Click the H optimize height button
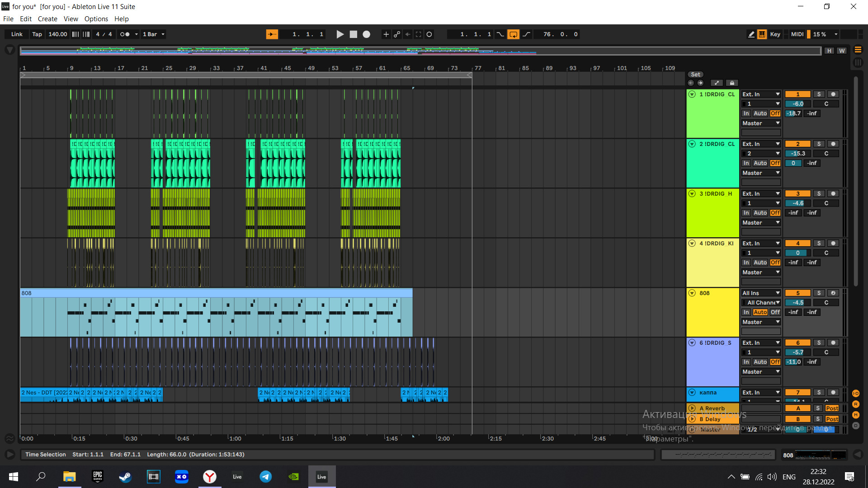Viewport: 868px width, 488px height. [x=829, y=51]
